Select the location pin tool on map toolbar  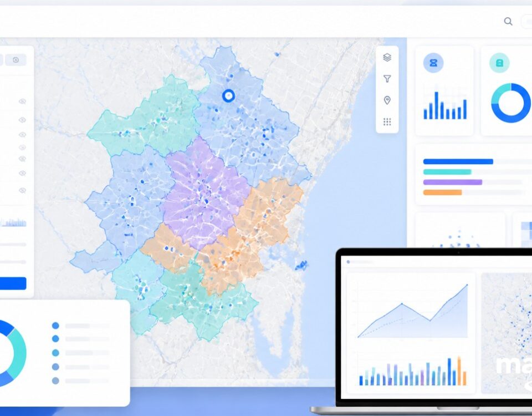pyautogui.click(x=387, y=100)
